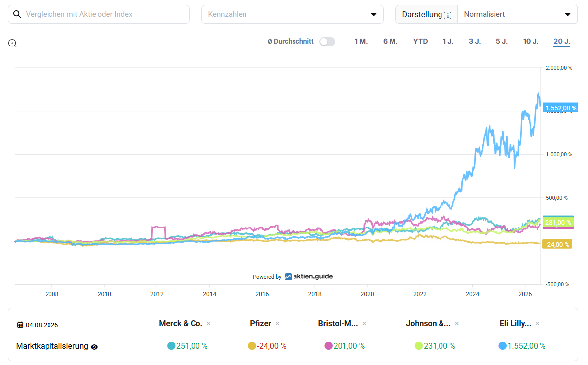Remove Pfizer with its x icon

pos(278,324)
